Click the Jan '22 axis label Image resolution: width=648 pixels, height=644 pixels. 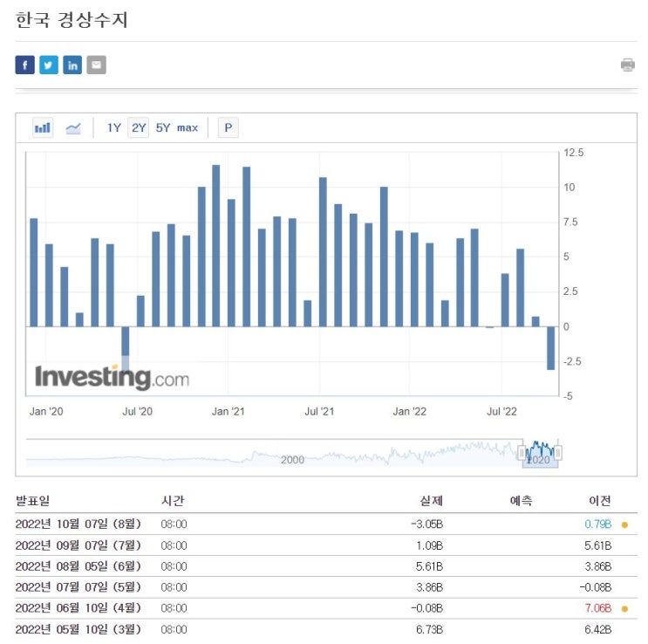(409, 412)
